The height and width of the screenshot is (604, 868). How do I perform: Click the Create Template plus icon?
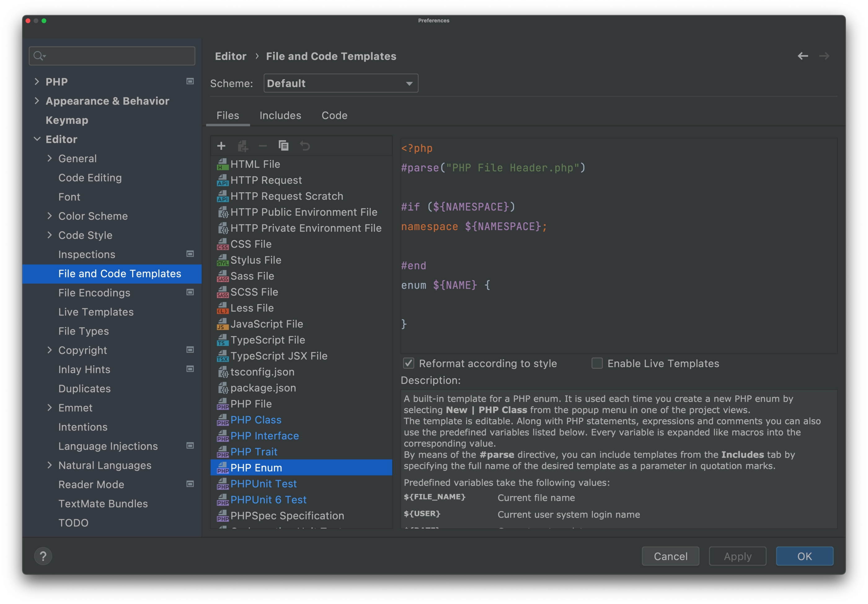tap(221, 146)
